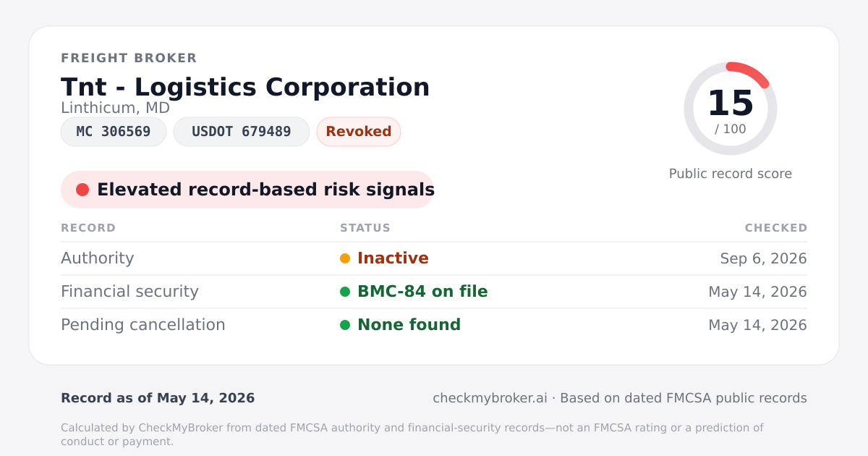Click the Record as of May 14, 2026 text

tap(158, 398)
